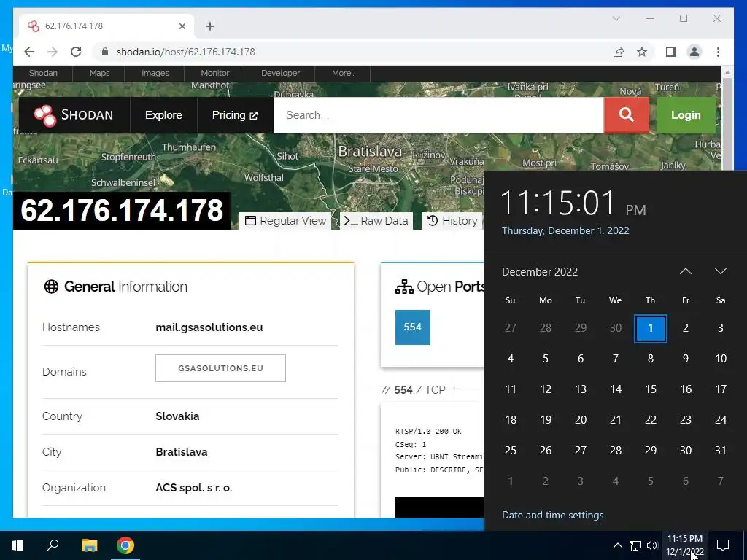The width and height of the screenshot is (747, 560).
Task: Click December 2022 calendar header
Action: (x=540, y=272)
